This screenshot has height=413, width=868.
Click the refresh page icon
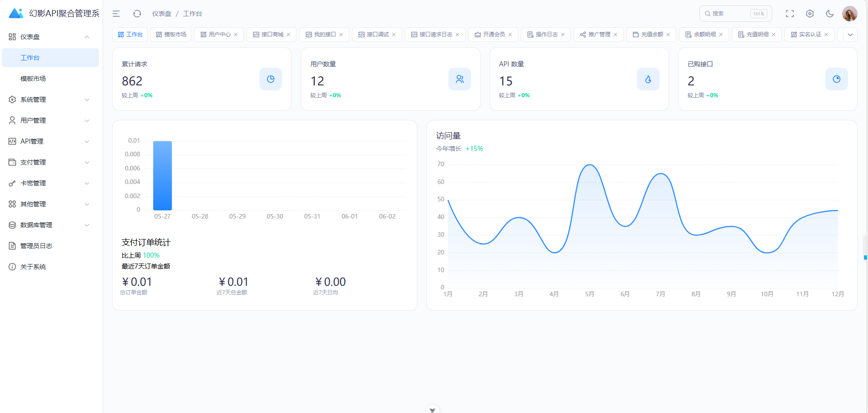tap(137, 14)
